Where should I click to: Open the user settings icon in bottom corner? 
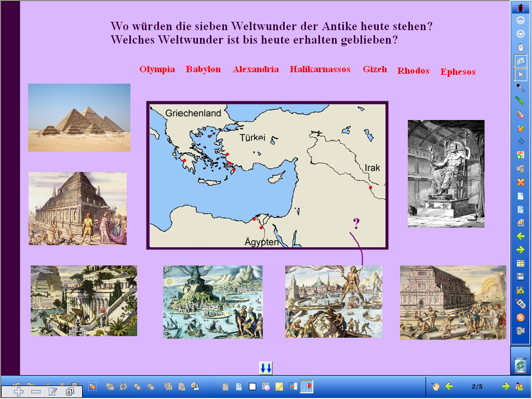tap(520, 386)
